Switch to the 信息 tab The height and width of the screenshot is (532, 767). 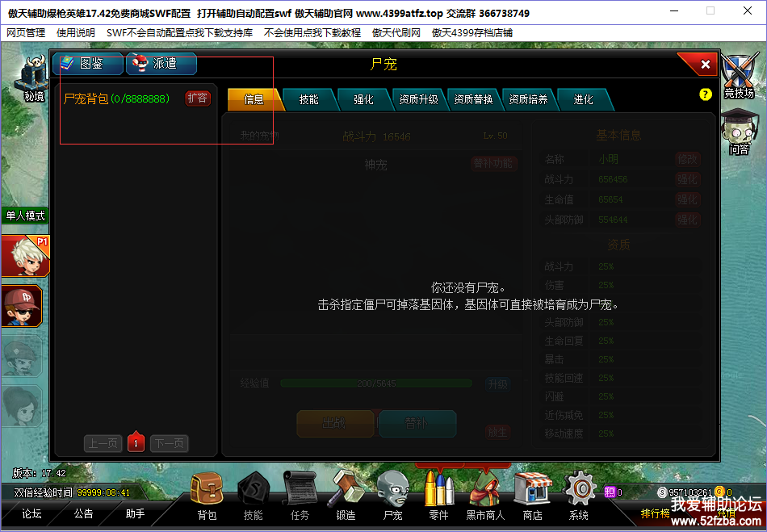[x=254, y=100]
